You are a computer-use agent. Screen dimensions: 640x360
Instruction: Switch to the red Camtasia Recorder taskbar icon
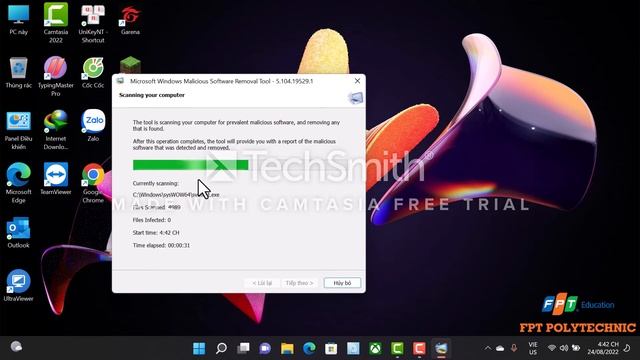click(420, 348)
